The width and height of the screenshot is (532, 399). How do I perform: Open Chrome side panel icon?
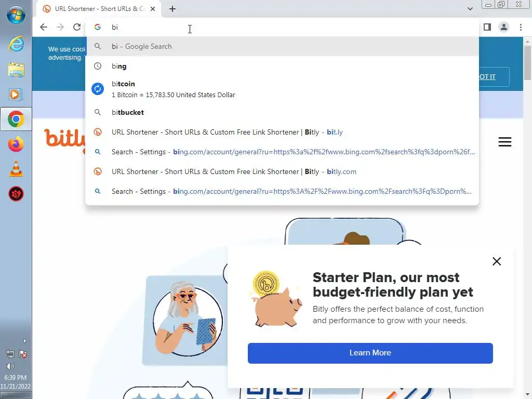pyautogui.click(x=487, y=27)
